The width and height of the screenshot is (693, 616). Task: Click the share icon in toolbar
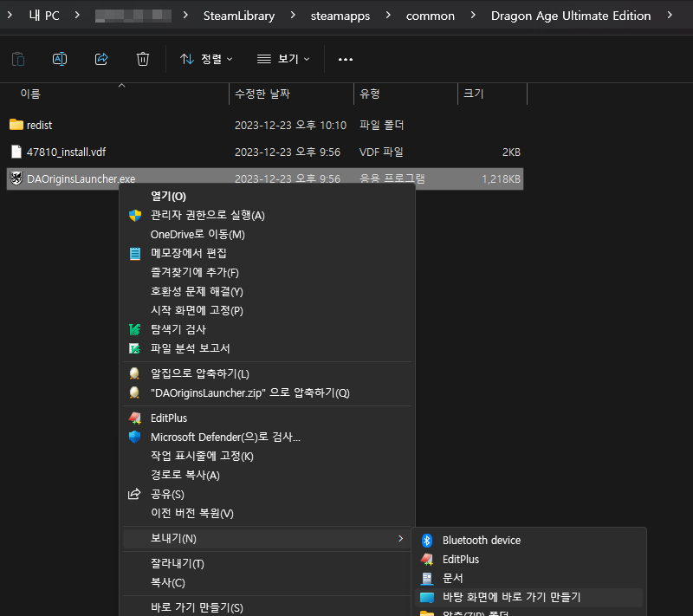pyautogui.click(x=101, y=59)
